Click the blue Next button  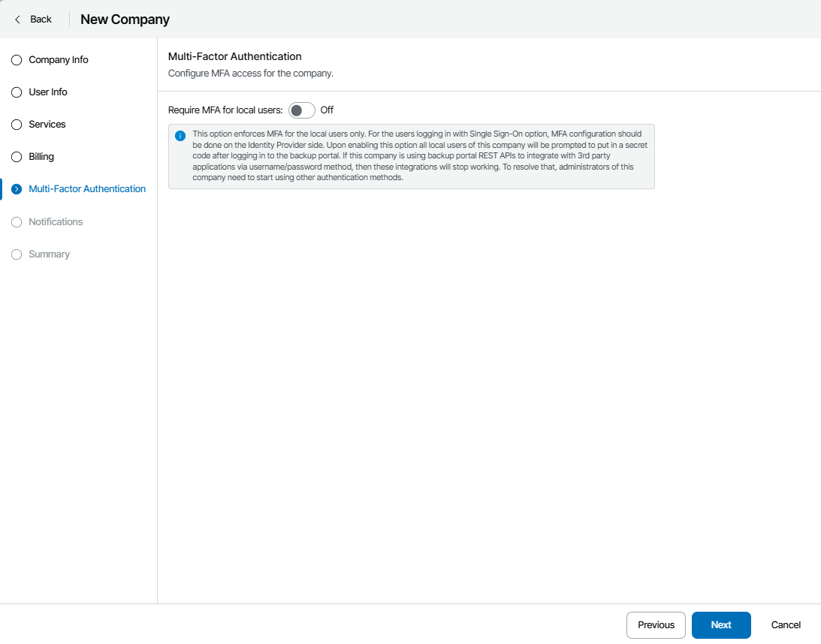coord(721,625)
